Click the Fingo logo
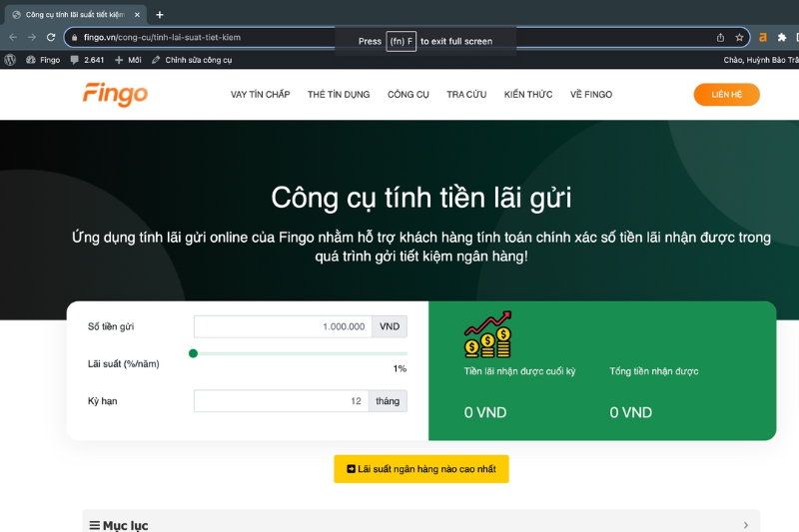 coord(115,94)
